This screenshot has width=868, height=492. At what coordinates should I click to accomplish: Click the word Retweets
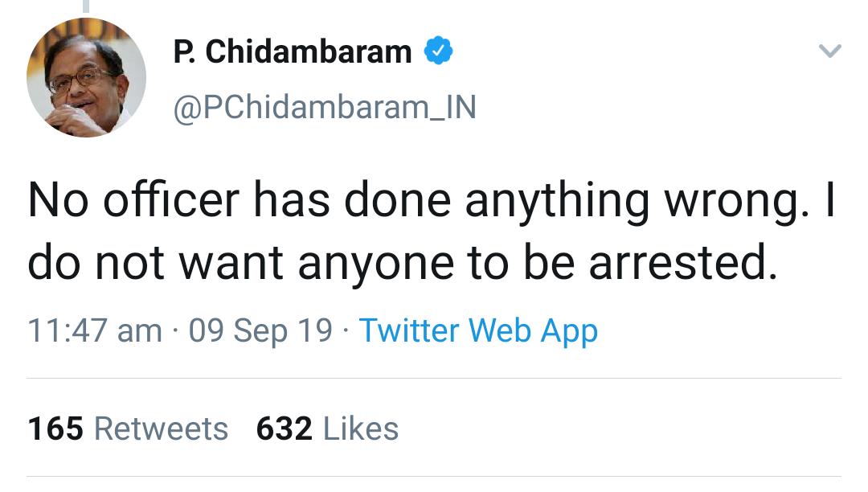161,428
